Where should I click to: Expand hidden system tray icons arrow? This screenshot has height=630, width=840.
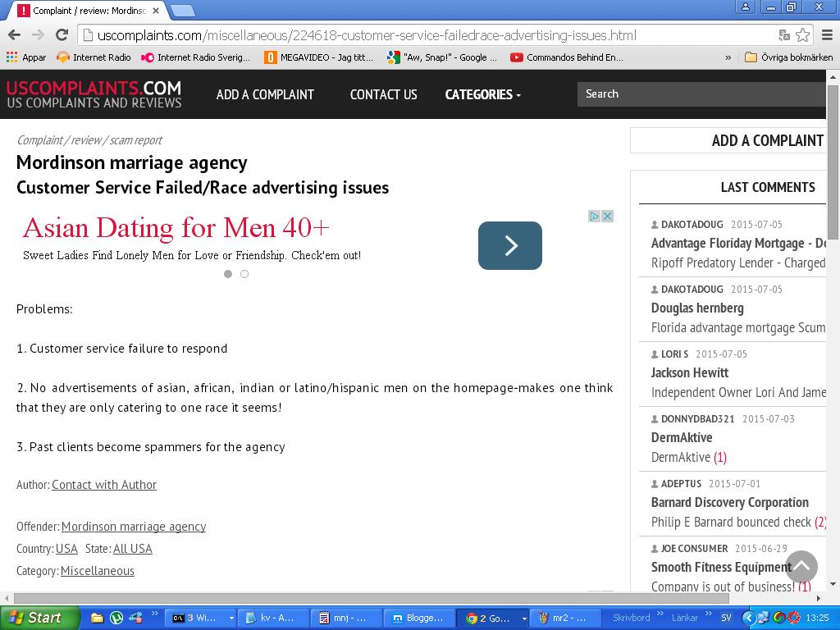pyautogui.click(x=748, y=619)
